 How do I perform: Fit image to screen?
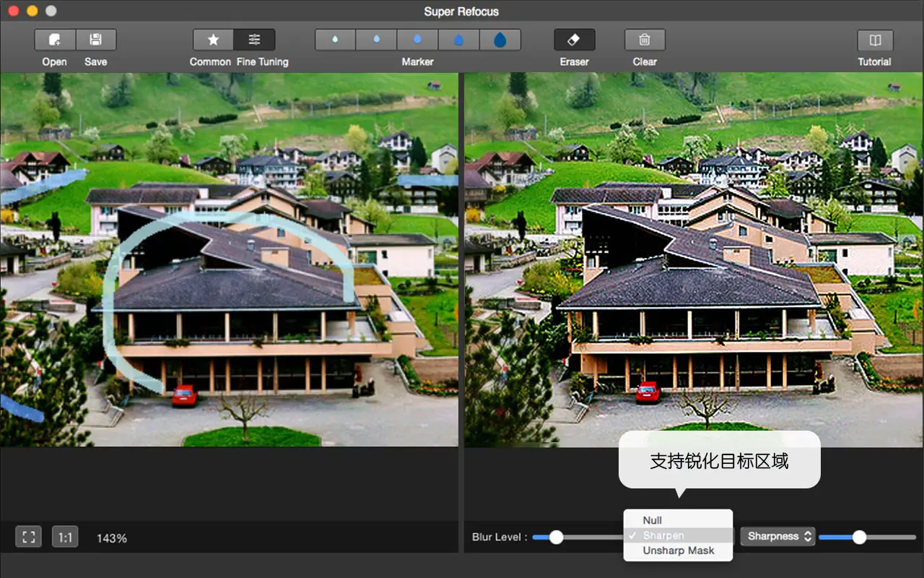[28, 537]
